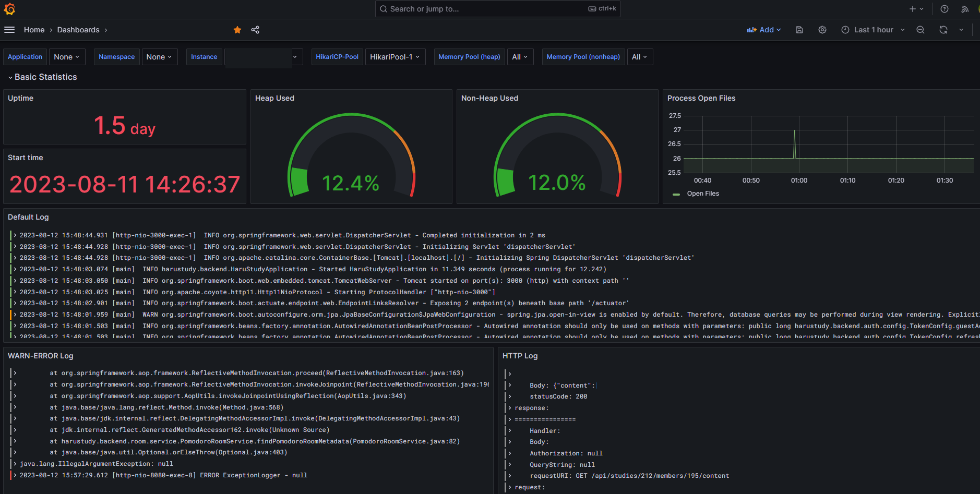980x494 pixels.
Task: Share this dashboard icon
Action: tap(255, 30)
